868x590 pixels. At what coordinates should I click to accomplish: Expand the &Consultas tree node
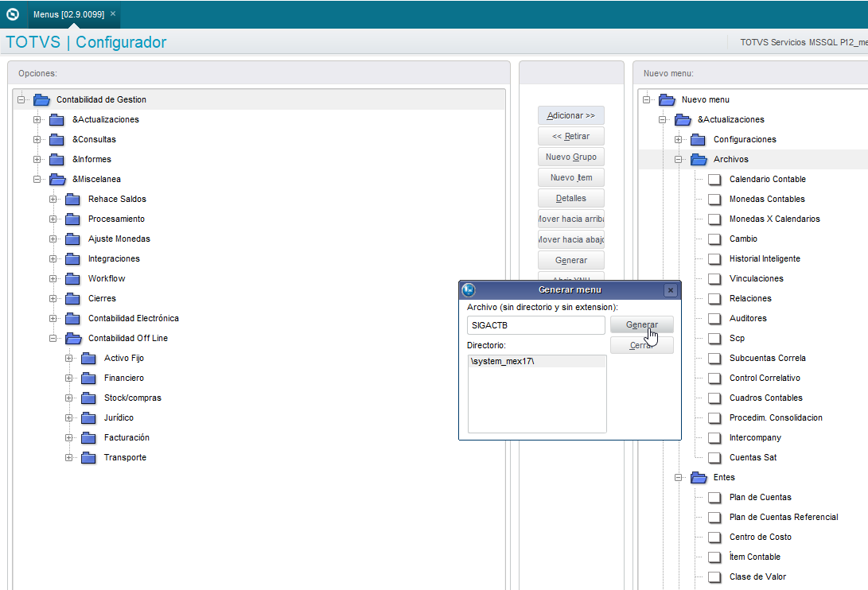coord(37,139)
